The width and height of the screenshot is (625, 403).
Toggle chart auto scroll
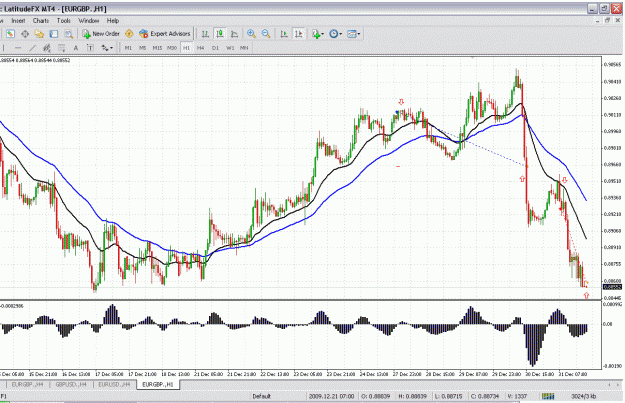(x=284, y=34)
